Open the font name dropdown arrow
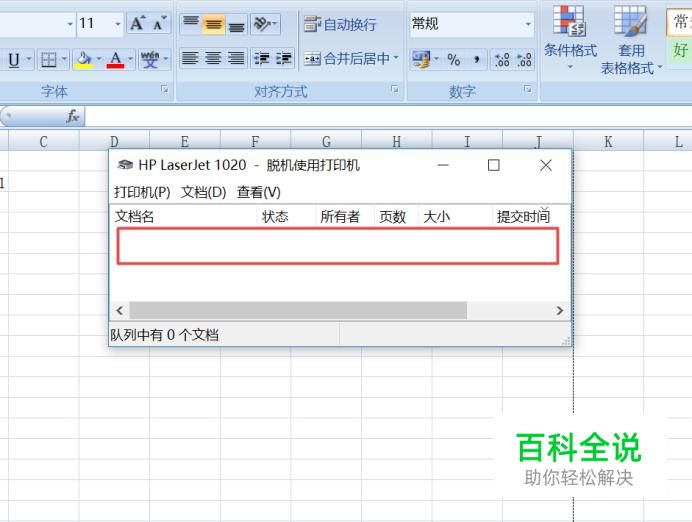 click(70, 24)
